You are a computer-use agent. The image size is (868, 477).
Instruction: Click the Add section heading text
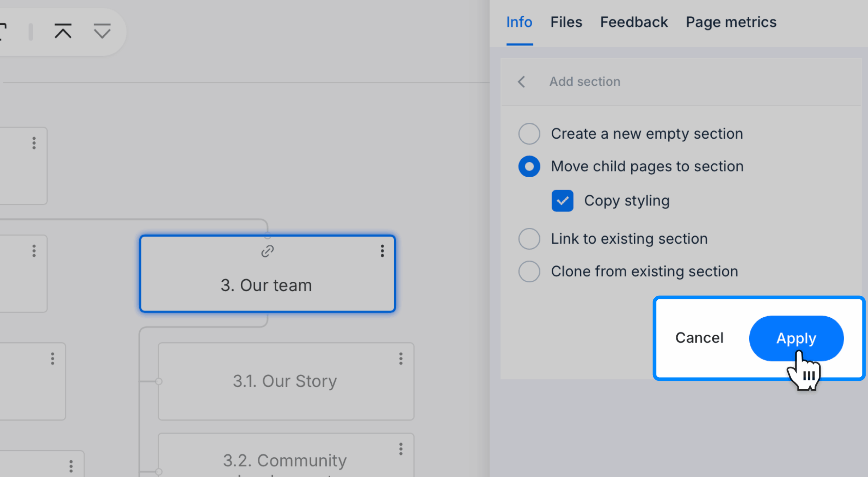[585, 82]
